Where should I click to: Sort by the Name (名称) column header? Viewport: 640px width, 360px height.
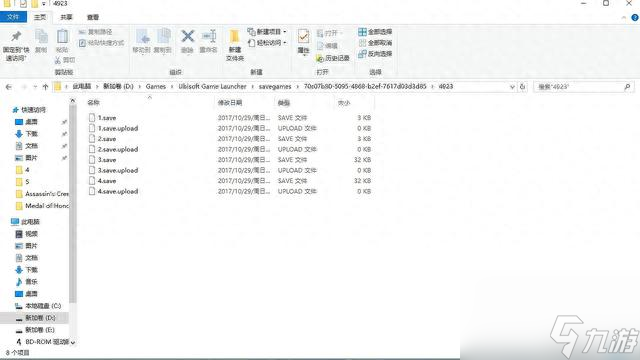click(93, 102)
